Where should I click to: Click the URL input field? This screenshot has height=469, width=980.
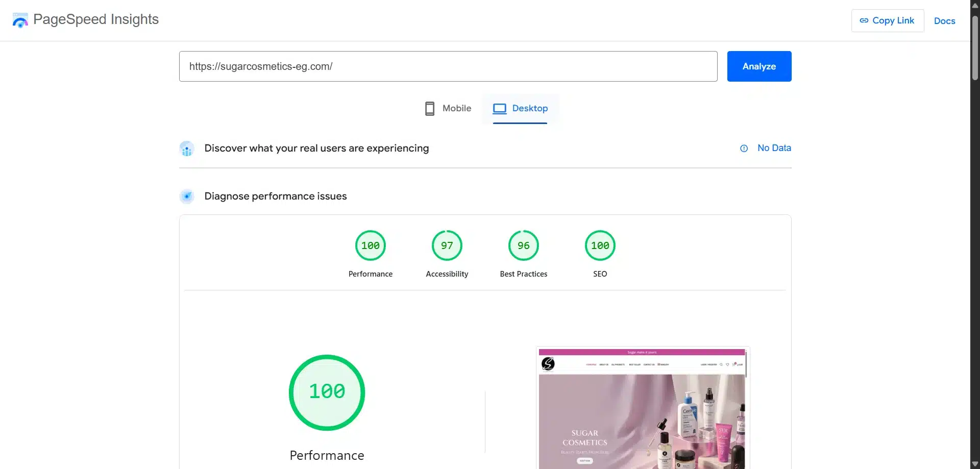pos(448,66)
